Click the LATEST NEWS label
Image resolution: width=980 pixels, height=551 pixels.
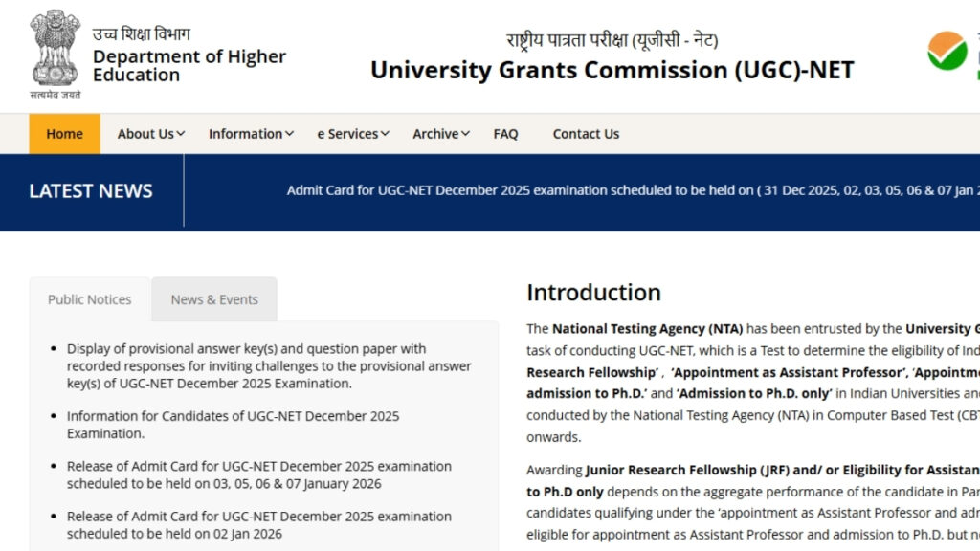(89, 191)
